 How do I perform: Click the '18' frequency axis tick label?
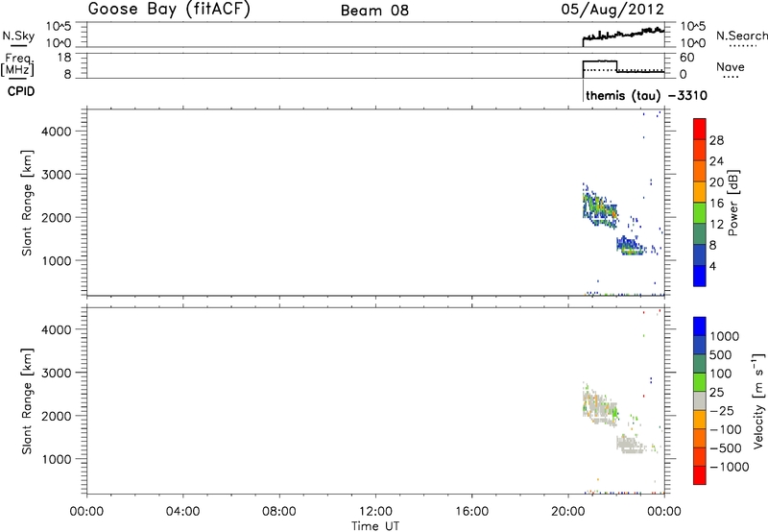click(x=65, y=58)
